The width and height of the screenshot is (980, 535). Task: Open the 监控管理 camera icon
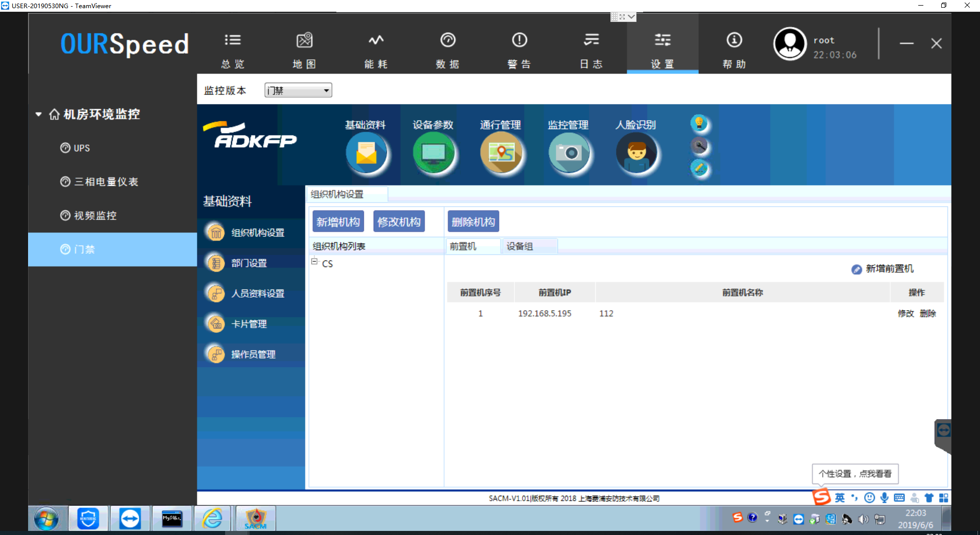[x=569, y=153]
